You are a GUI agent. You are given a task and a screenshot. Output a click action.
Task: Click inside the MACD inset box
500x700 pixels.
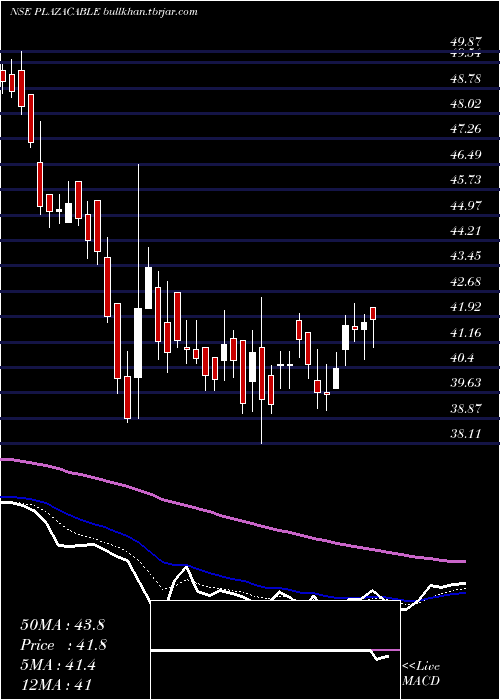(275, 650)
